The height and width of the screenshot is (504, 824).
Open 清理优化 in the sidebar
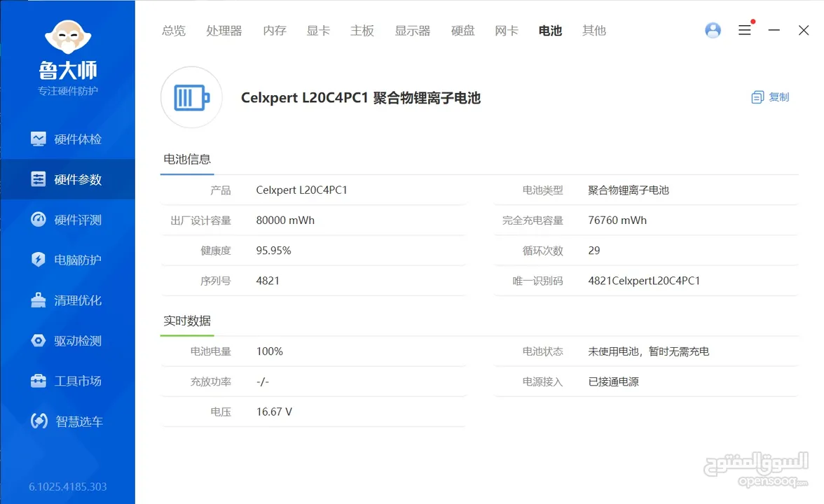[67, 300]
